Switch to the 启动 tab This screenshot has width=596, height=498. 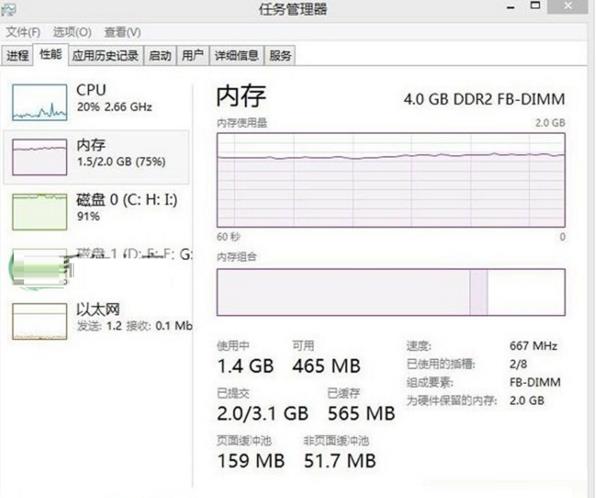tap(160, 56)
